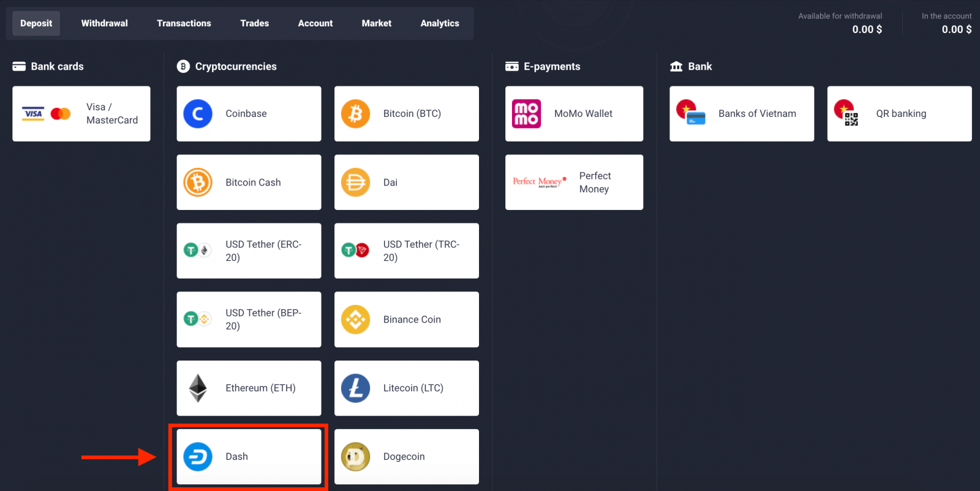This screenshot has width=980, height=491.
Task: Choose MoMo Wallet e-payment
Action: click(x=575, y=114)
